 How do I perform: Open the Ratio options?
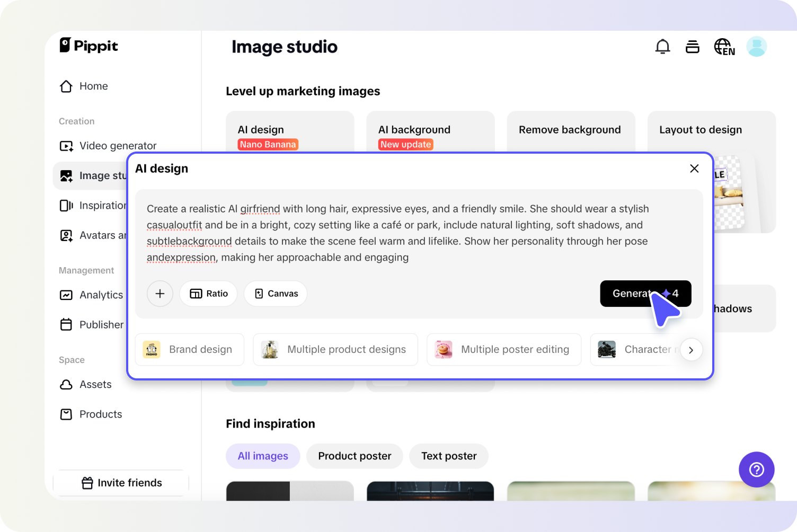(208, 294)
